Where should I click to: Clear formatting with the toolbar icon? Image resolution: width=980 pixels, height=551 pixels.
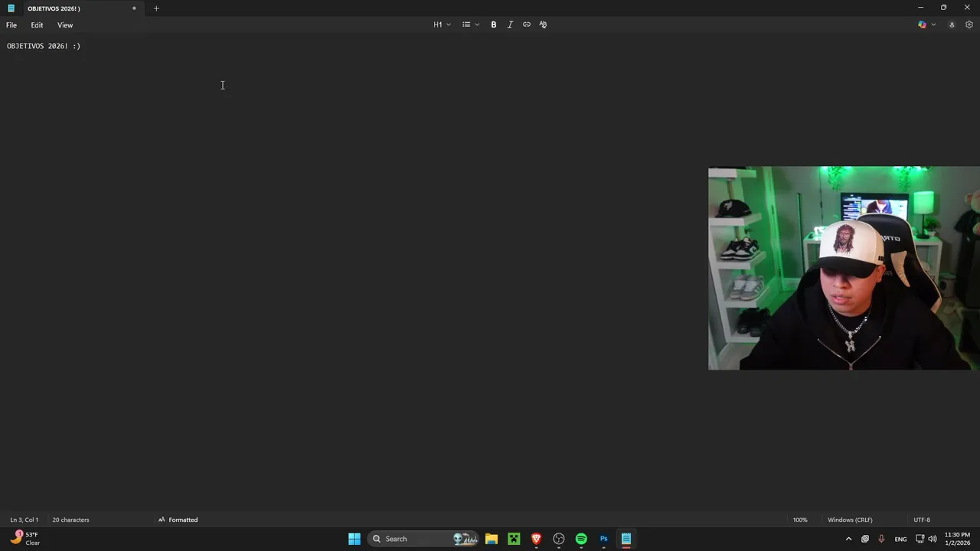coord(543,24)
